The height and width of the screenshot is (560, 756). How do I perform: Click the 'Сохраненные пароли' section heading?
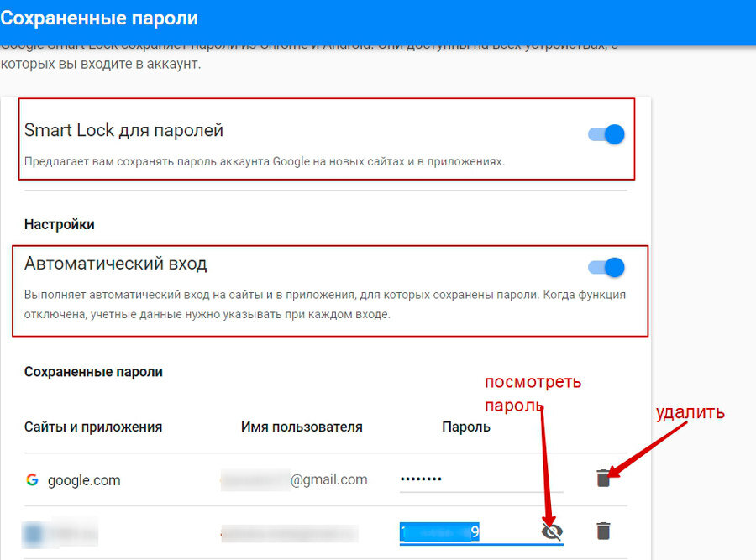coord(93,371)
